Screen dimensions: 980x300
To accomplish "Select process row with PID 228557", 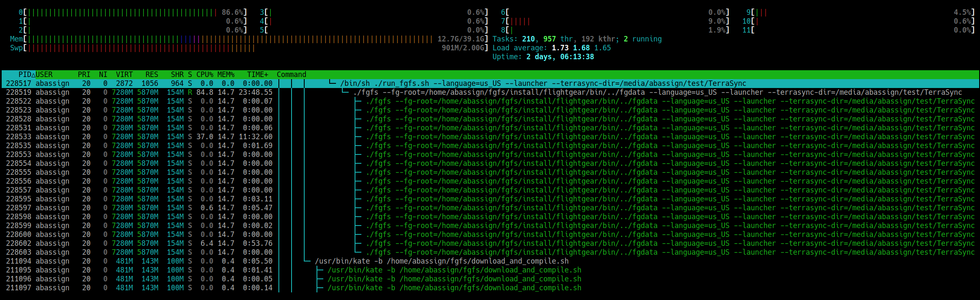I will click(490, 190).
